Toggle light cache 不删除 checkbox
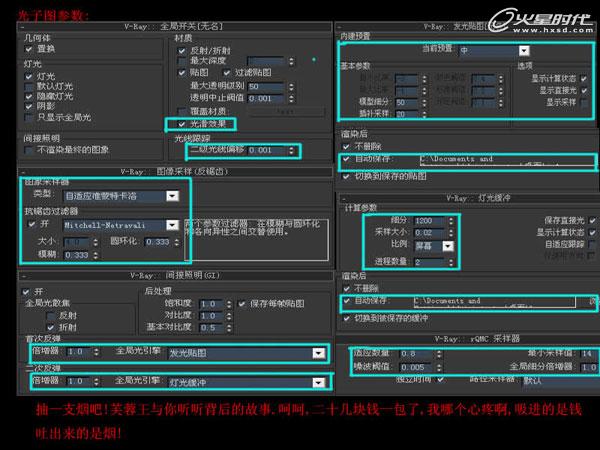The image size is (600, 450). pyautogui.click(x=346, y=289)
